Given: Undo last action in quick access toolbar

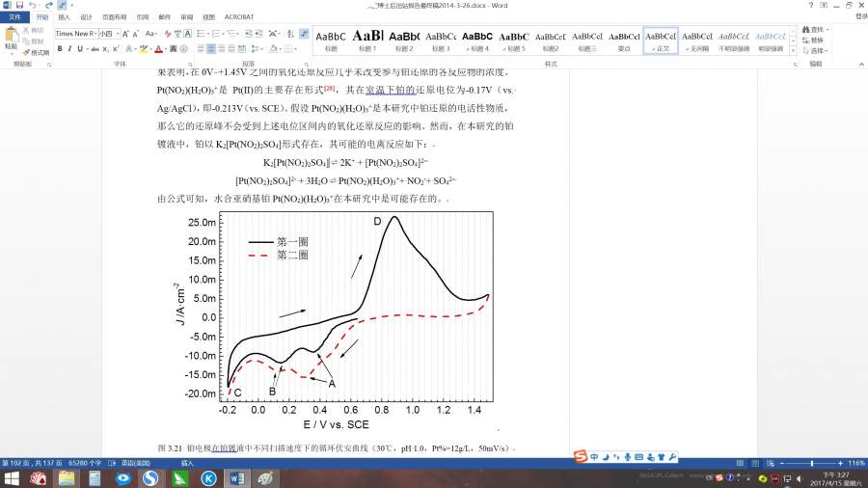Looking at the screenshot, I should 33,5.
